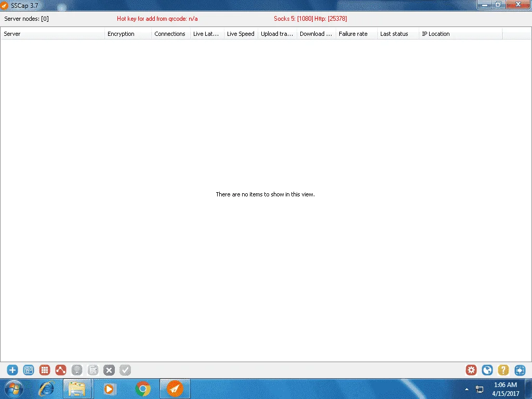This screenshot has width=532, height=399.
Task: Sort by Failure rate column header
Action: (x=356, y=34)
